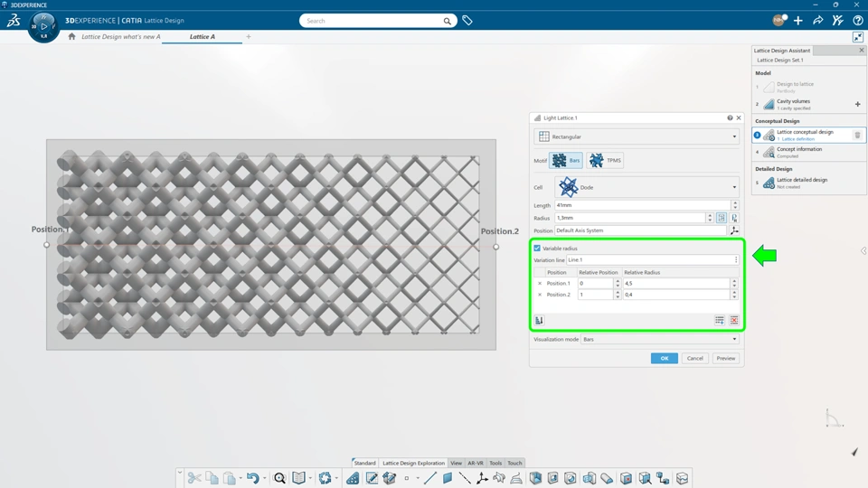Viewport: 868px width, 488px height.
Task: Click the plus to add new tab
Action: 249,36
